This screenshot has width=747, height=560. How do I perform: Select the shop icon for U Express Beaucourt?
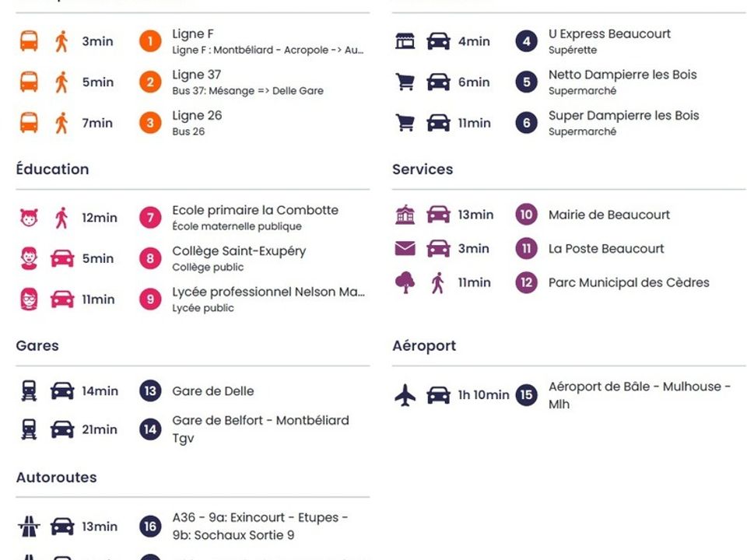point(405,41)
